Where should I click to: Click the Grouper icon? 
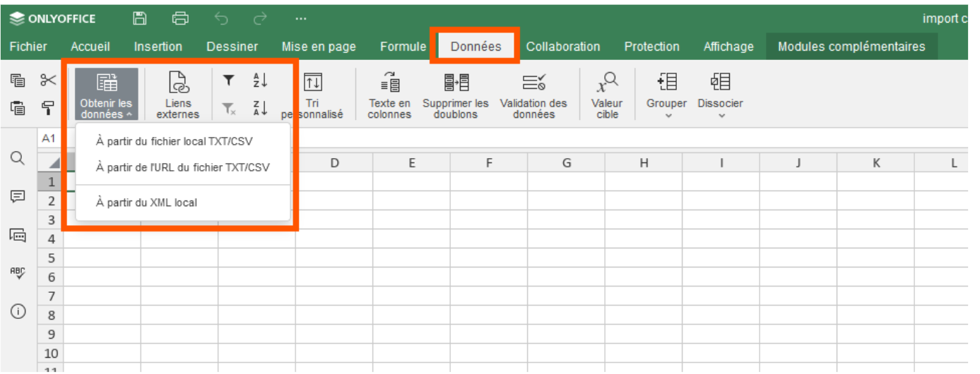click(666, 82)
